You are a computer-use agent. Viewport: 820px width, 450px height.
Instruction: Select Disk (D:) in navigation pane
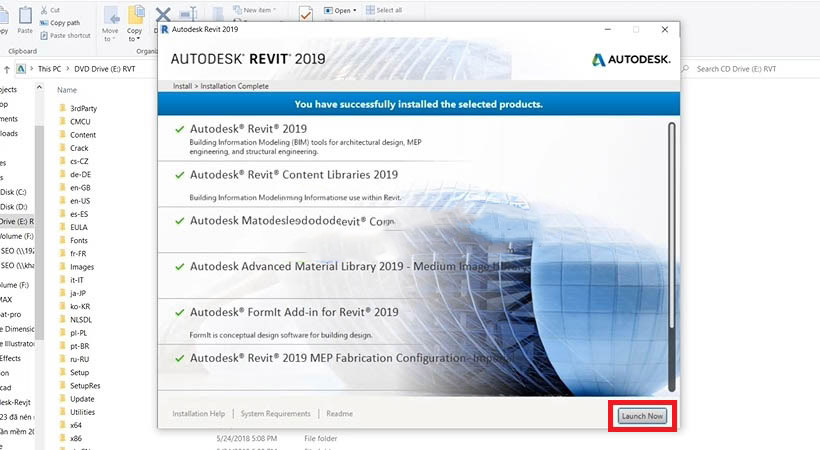click(14, 207)
